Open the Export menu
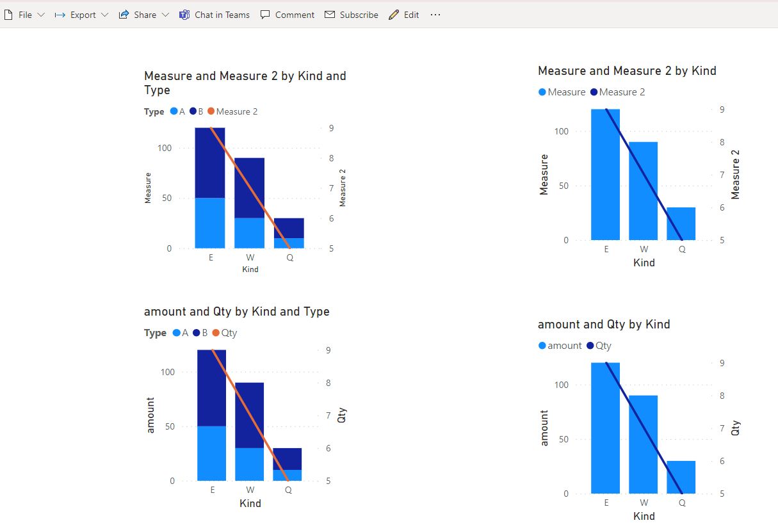The width and height of the screenshot is (778, 532). point(82,15)
